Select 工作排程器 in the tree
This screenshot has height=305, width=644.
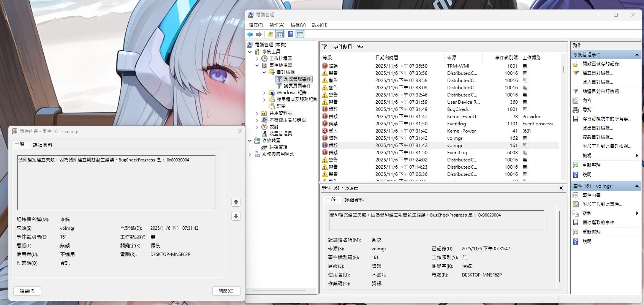tap(280, 58)
